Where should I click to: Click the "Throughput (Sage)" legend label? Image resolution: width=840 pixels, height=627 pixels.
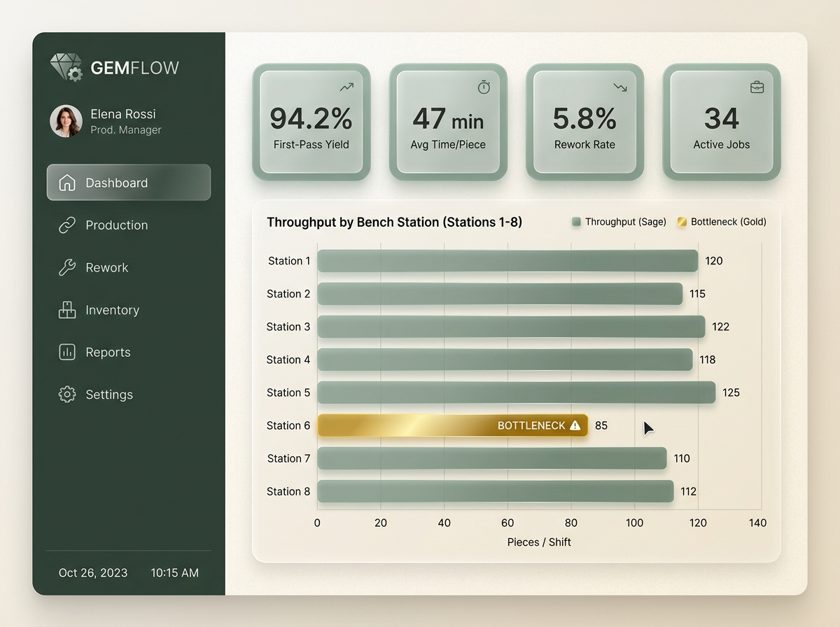[626, 222]
